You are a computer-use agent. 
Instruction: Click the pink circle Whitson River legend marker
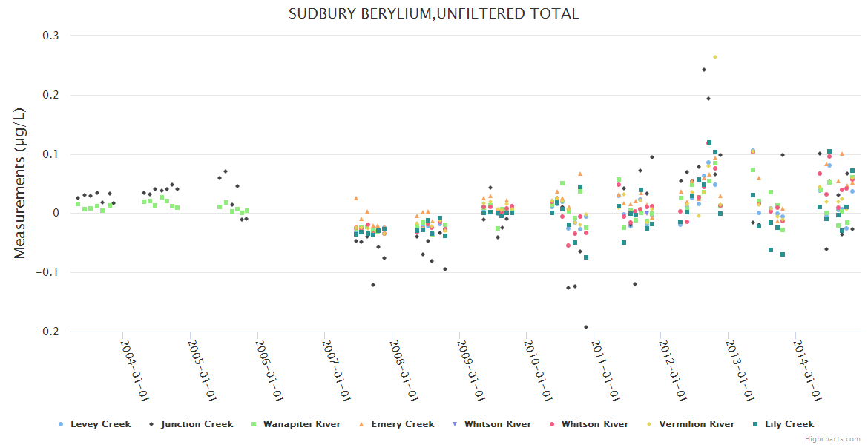tap(551, 424)
